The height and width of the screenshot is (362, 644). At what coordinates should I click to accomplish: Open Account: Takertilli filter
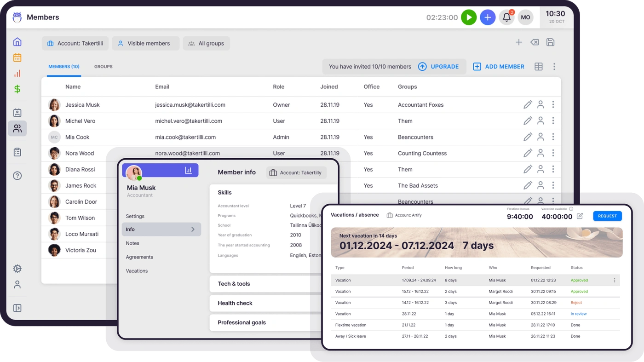click(x=75, y=43)
